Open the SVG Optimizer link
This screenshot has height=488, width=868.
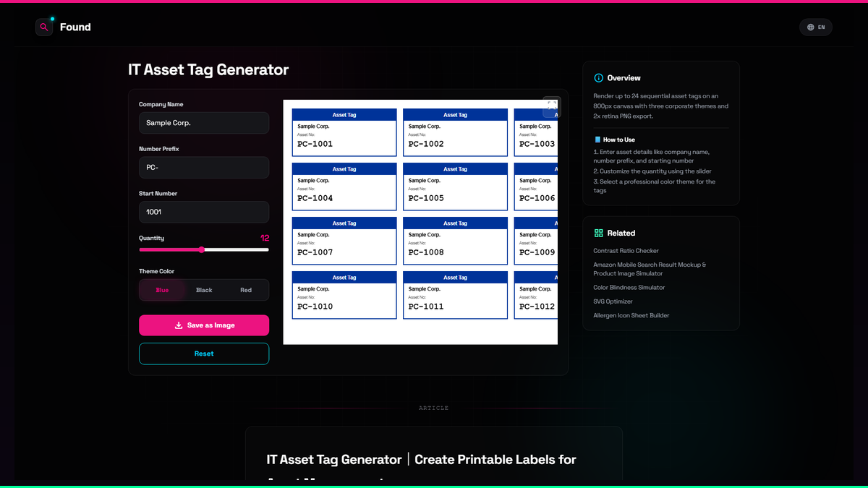click(x=613, y=301)
